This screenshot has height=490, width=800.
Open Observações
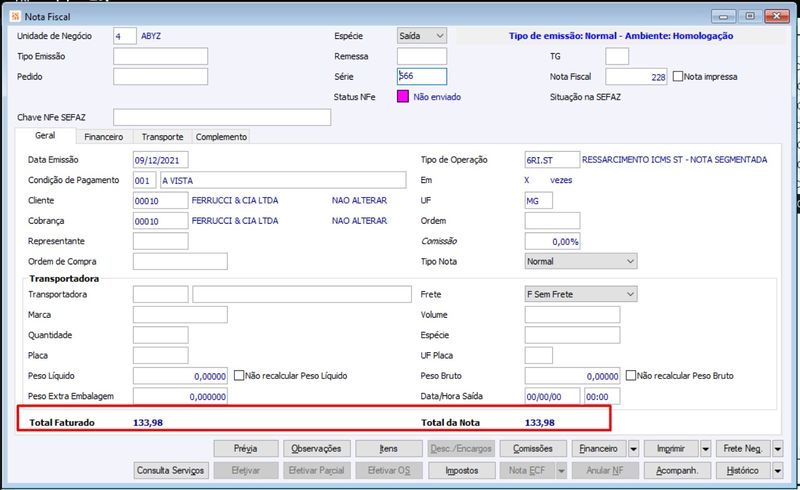point(315,449)
